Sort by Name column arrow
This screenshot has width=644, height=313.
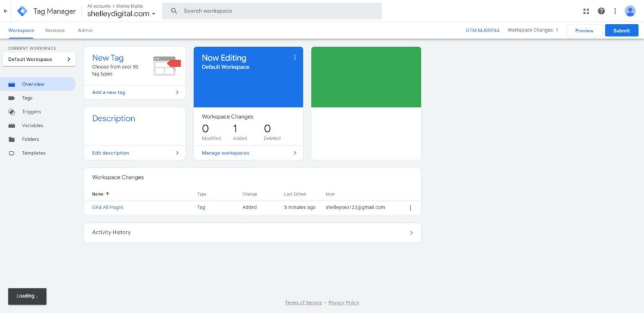coord(107,194)
